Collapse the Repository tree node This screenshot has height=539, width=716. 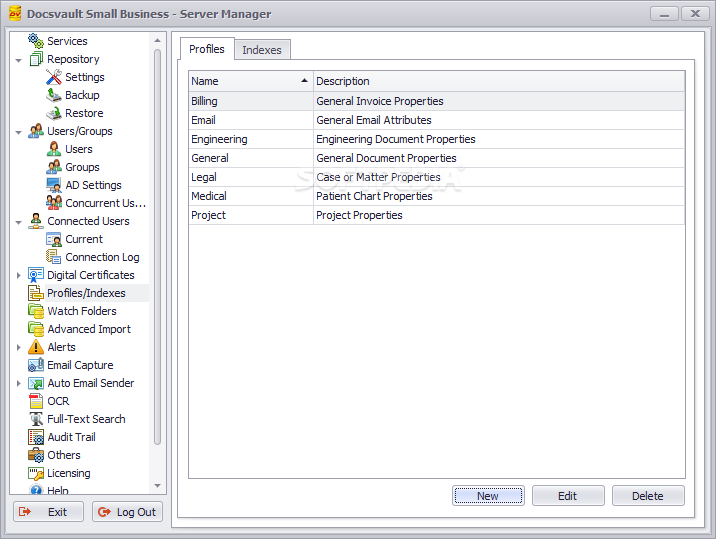pos(18,60)
